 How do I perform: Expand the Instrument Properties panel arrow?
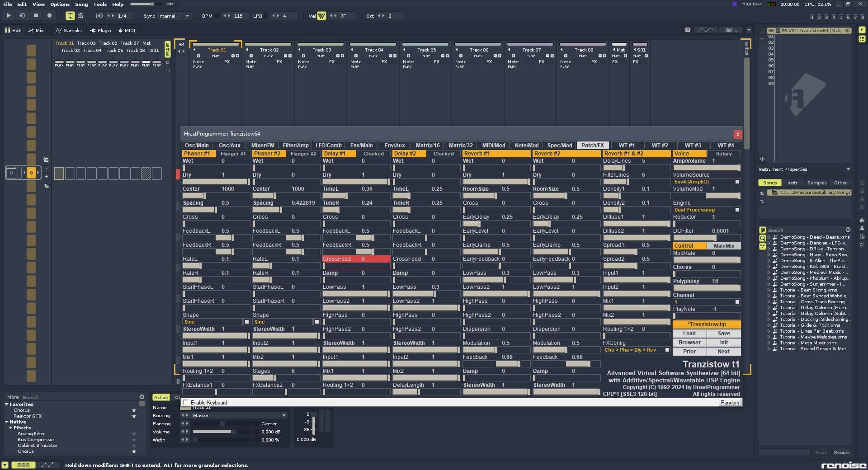[x=848, y=169]
